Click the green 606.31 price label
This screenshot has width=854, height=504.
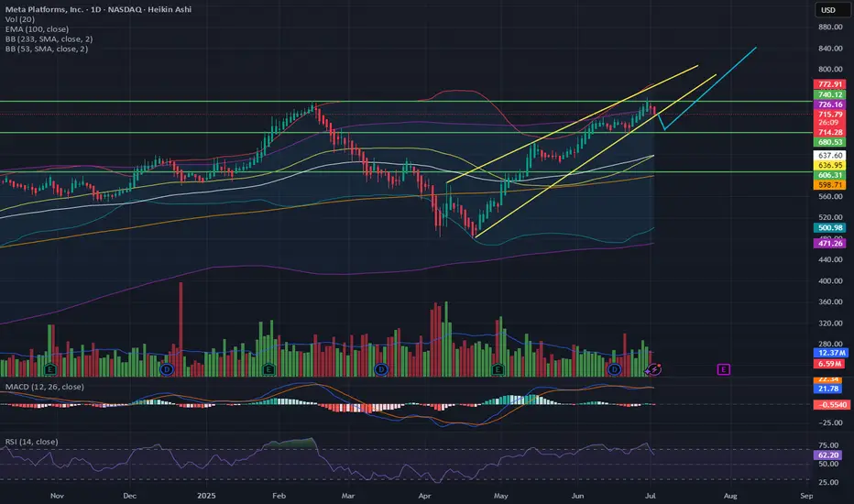point(830,175)
